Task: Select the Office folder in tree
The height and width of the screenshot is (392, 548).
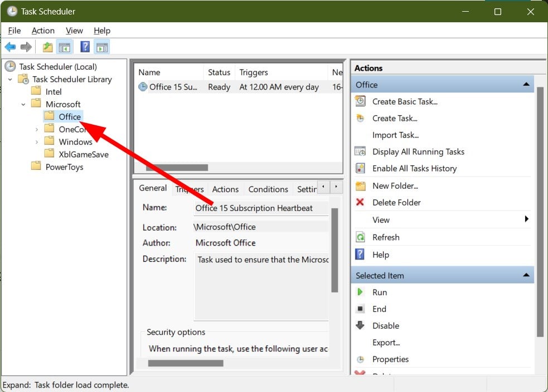Action: tap(70, 116)
